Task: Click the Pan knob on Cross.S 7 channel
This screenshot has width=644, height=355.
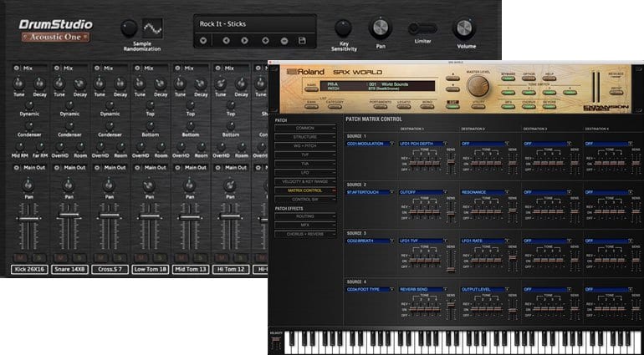Action: coord(109,186)
